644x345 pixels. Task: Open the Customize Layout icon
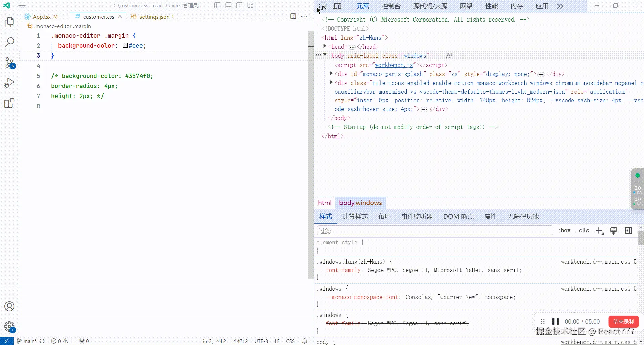pyautogui.click(x=250, y=5)
